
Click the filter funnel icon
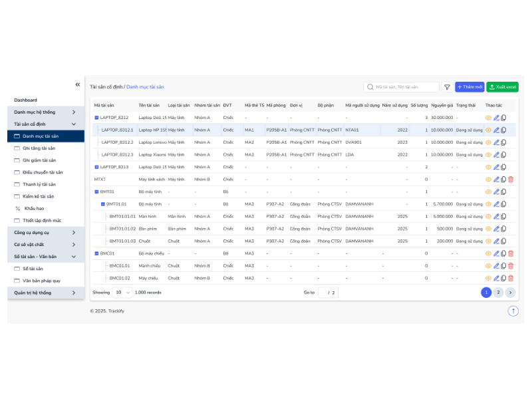(x=447, y=87)
